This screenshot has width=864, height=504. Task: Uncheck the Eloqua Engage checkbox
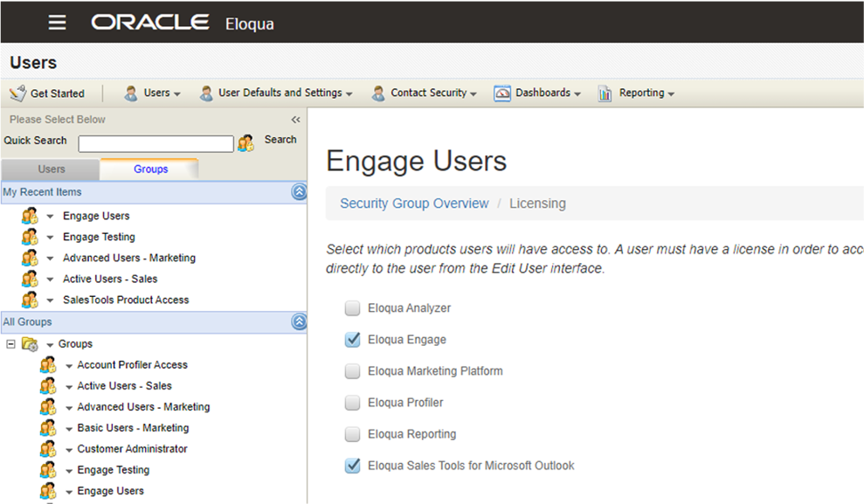pyautogui.click(x=353, y=340)
